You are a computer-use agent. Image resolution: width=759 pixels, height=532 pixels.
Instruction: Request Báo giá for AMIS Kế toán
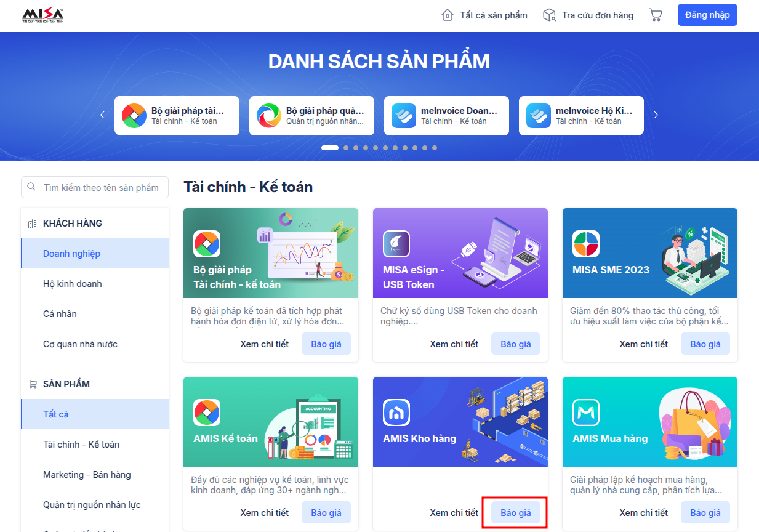pos(326,513)
